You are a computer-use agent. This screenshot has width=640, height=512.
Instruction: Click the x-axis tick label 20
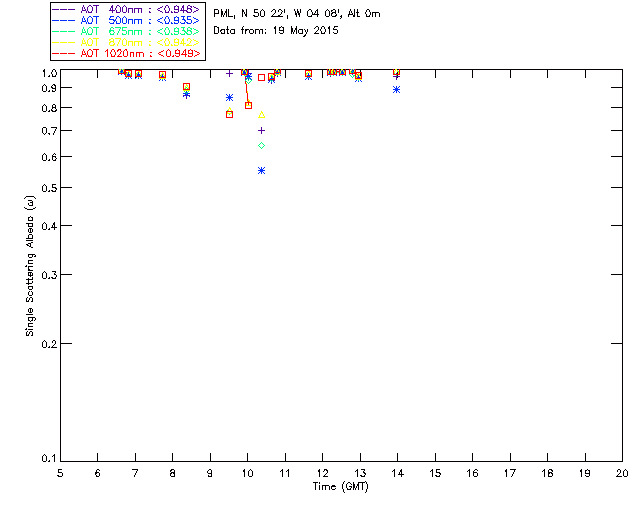622,473
